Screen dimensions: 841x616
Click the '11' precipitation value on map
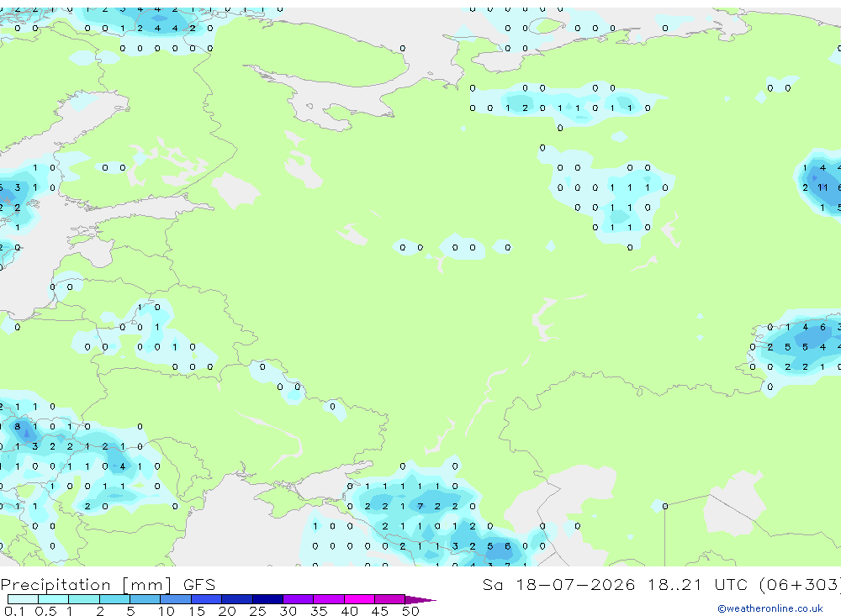click(822, 187)
